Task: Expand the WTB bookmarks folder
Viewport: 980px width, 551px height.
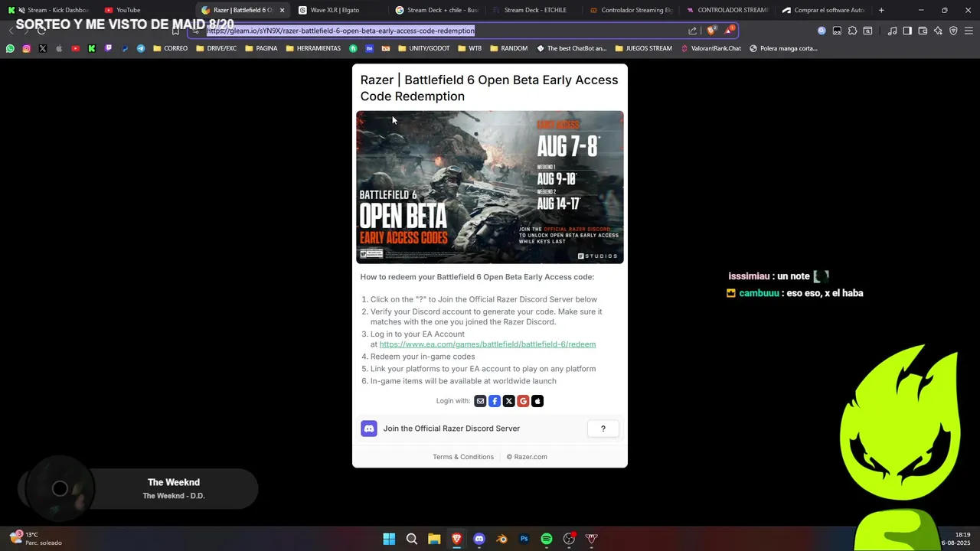Action: (470, 48)
